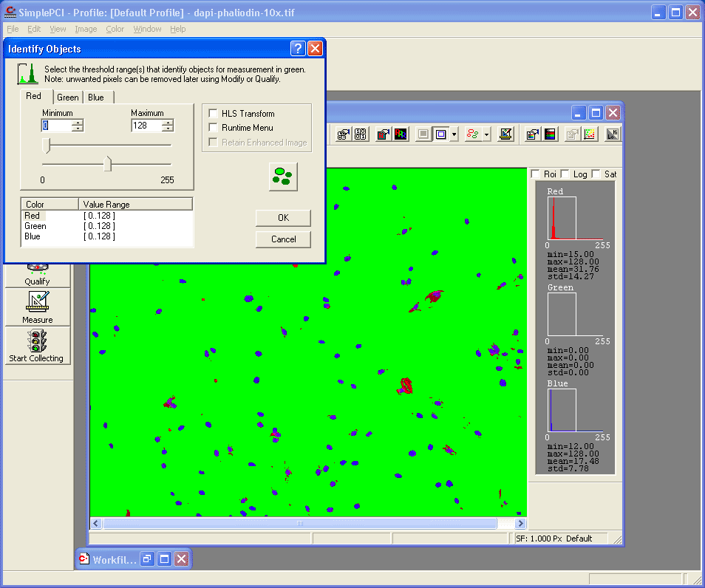The height and width of the screenshot is (588, 705).
Task: Click the Identify Objects help question mark
Action: tap(298, 49)
